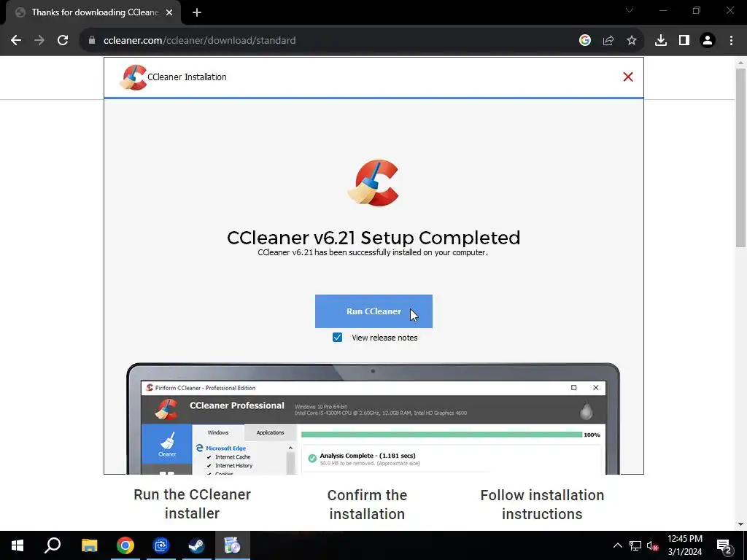Reload the ccleaner.com page
The height and width of the screenshot is (560, 747).
point(63,40)
